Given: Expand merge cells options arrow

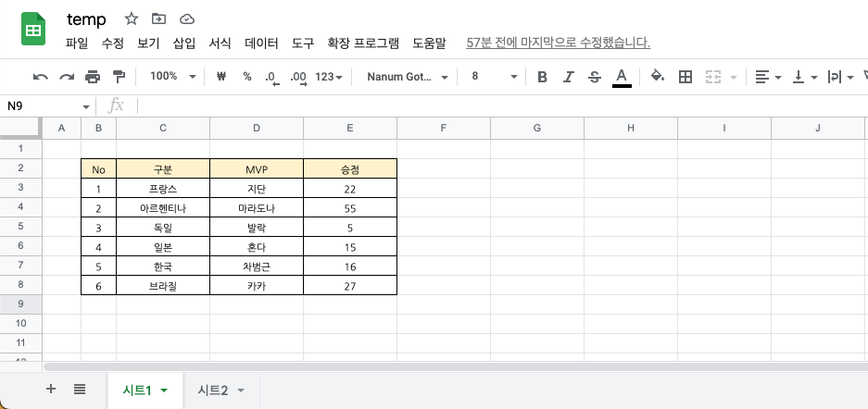Looking at the screenshot, I should 734,78.
